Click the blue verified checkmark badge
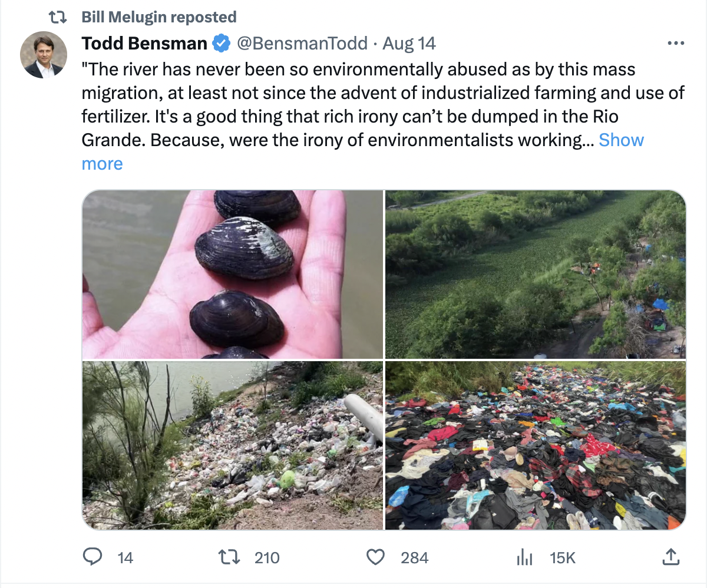 tap(221, 44)
